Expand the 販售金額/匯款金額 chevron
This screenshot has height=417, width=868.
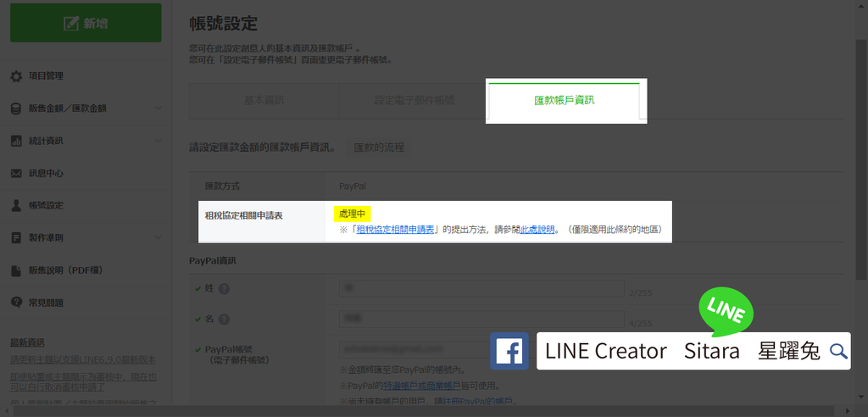(x=159, y=108)
